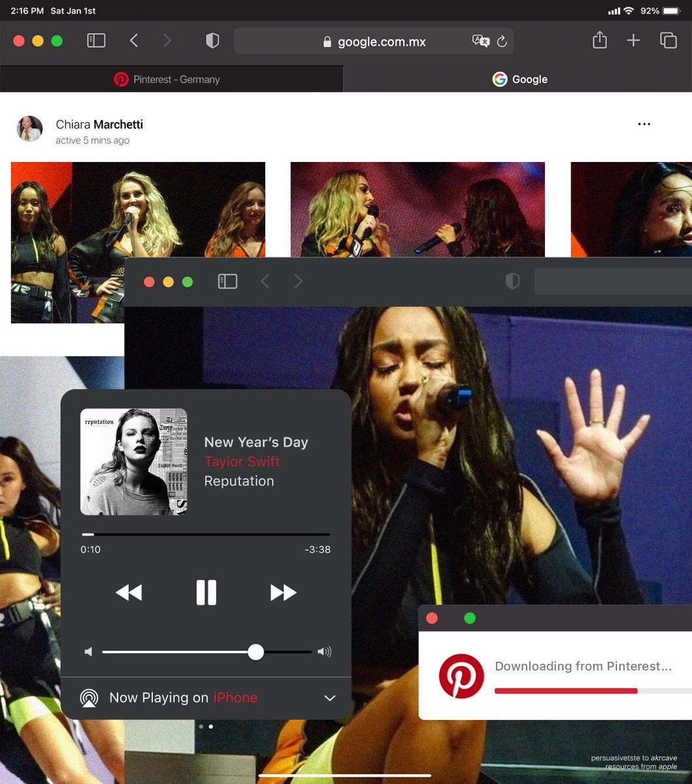The image size is (692, 784).
Task: Expand Now Playing on iPhone chevron
Action: click(330, 698)
